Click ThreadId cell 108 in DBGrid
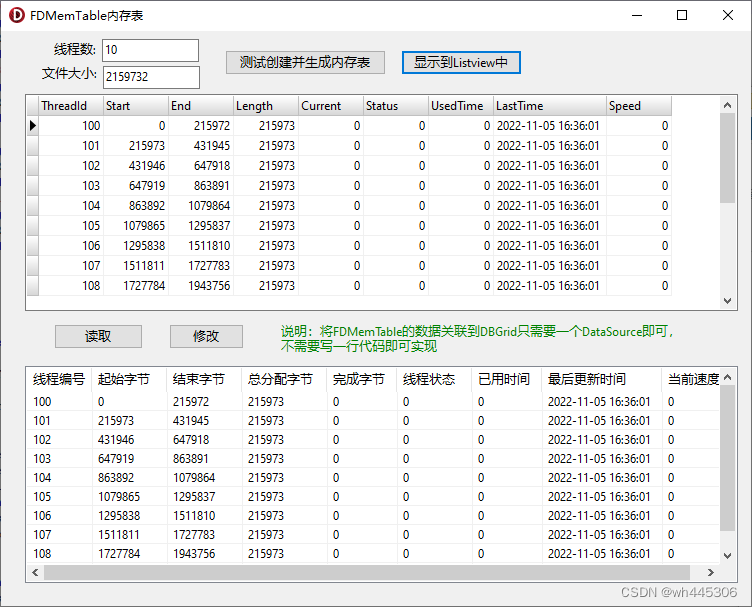Viewport: 752px width, 607px height. [x=71, y=286]
